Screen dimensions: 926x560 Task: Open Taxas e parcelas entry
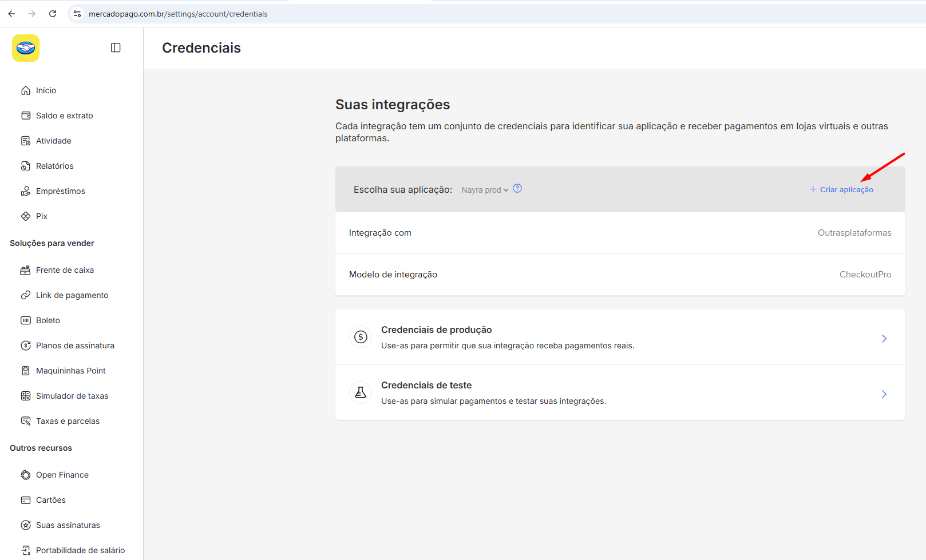[x=68, y=421]
